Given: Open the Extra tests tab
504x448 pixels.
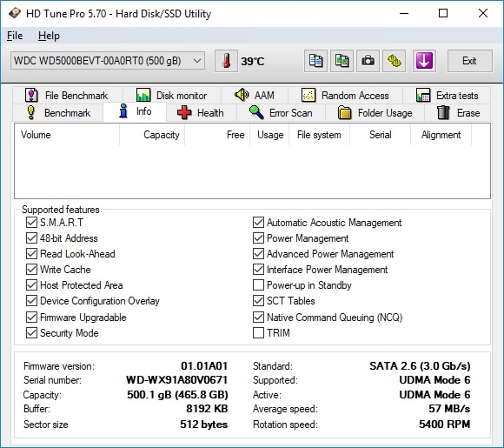Looking at the screenshot, I should point(447,96).
